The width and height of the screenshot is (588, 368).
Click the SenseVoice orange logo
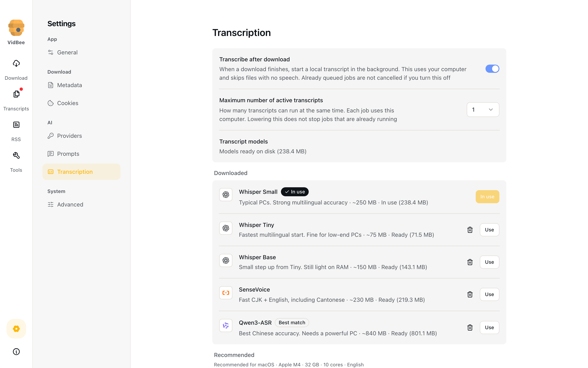[x=226, y=293]
